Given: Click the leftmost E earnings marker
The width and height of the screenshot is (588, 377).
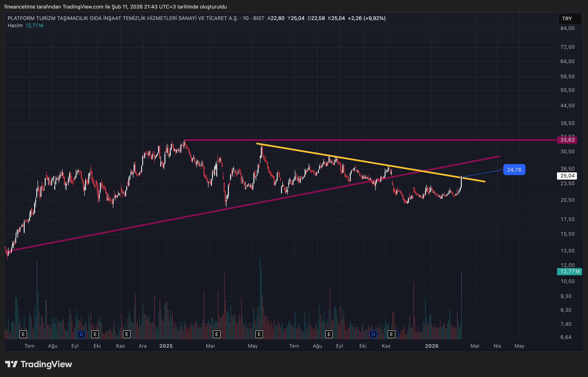Looking at the screenshot, I should point(23,334).
